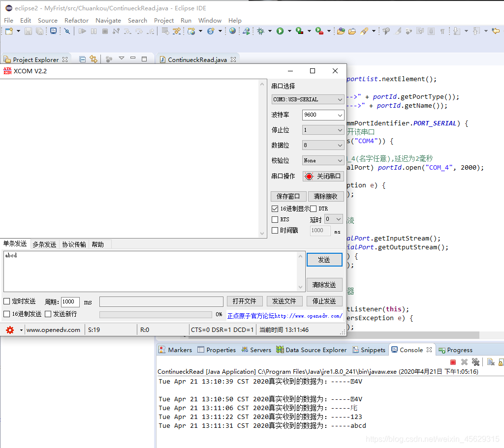Open the 校验位 None parity dropdown
The image size is (504, 448).
point(323,160)
